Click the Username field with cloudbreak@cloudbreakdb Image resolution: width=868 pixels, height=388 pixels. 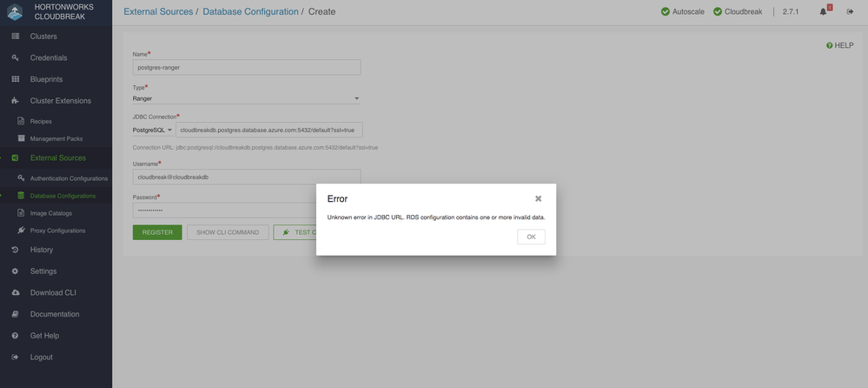click(x=247, y=177)
